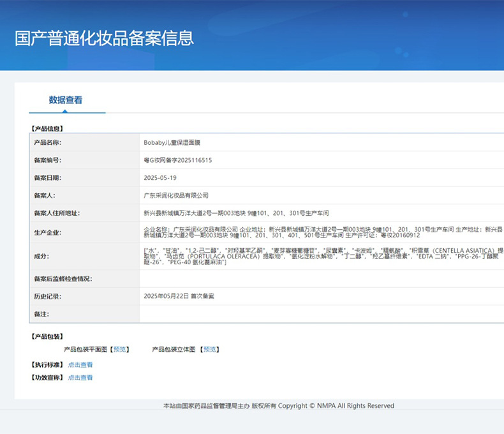This screenshot has height=434, width=504.
Task: Click the 功效宣称 heading
Action: (47, 377)
